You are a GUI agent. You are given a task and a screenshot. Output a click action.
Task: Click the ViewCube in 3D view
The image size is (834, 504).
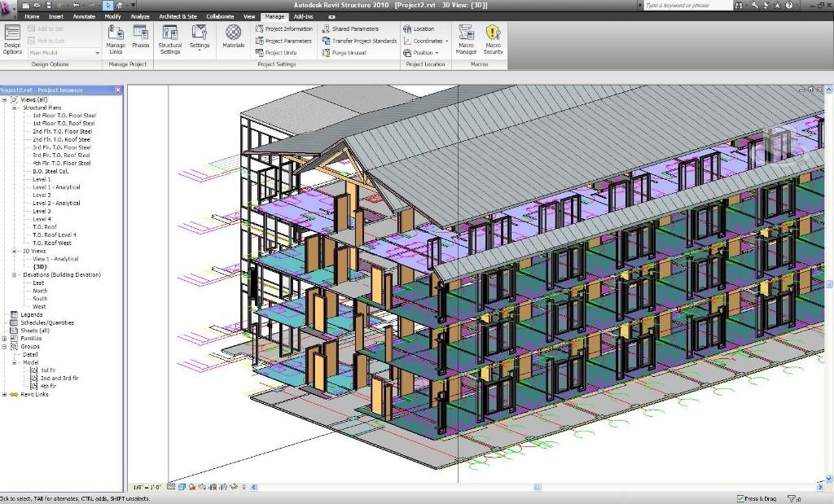click(779, 143)
